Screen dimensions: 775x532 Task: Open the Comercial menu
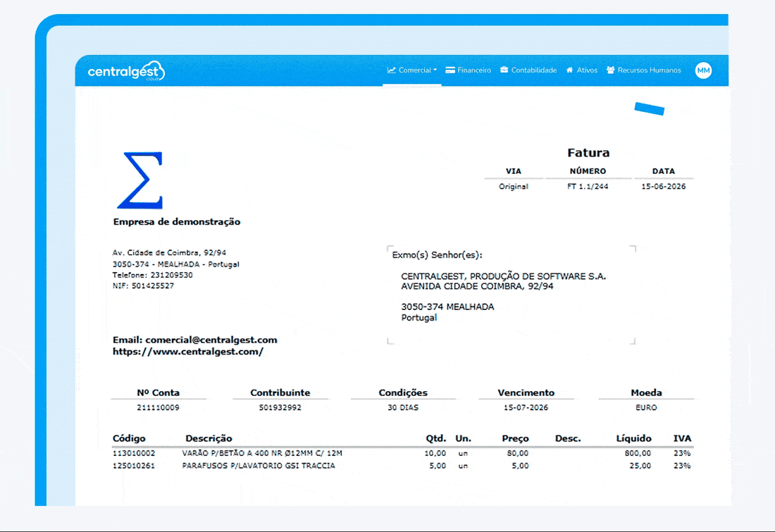click(x=411, y=70)
